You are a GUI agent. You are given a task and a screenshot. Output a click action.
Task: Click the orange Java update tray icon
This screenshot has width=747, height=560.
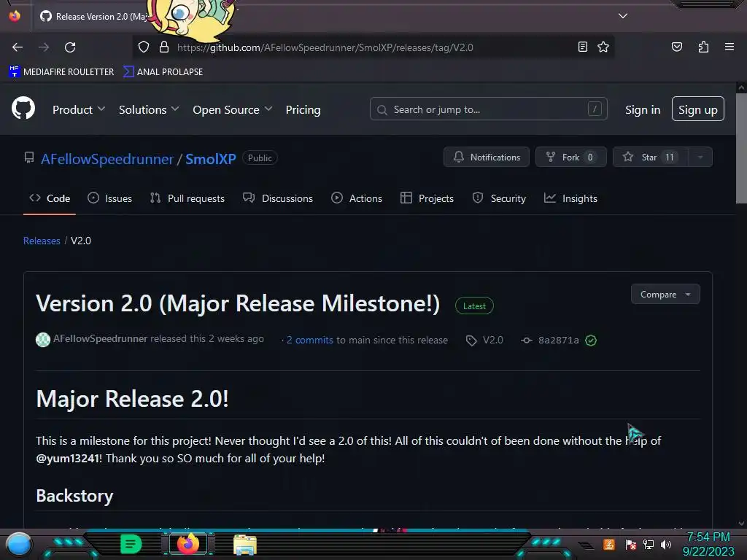tap(609, 544)
